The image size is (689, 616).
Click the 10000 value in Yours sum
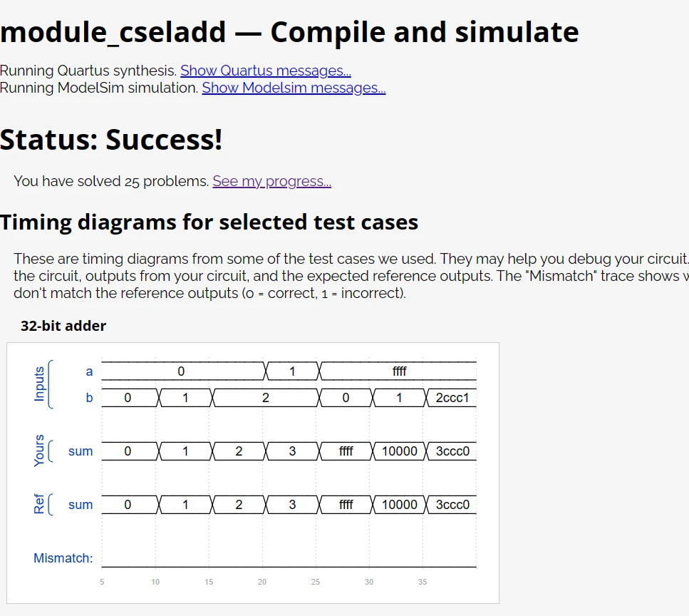coord(400,451)
